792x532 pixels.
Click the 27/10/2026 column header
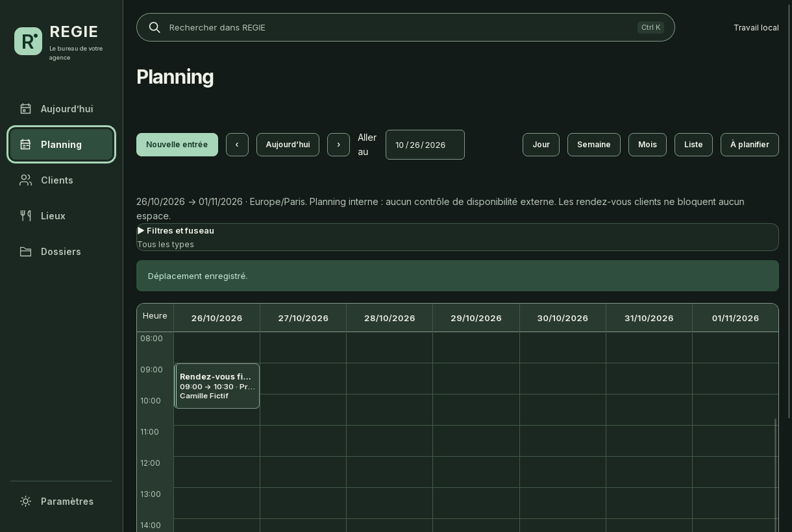303,318
